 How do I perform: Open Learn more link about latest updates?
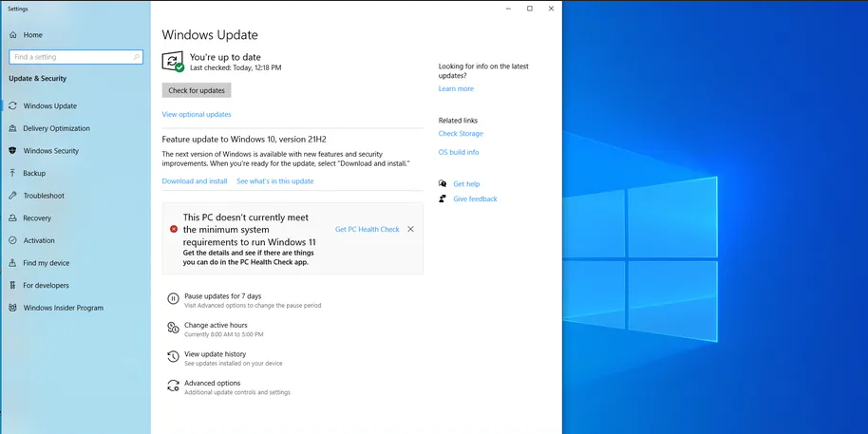pyautogui.click(x=456, y=88)
